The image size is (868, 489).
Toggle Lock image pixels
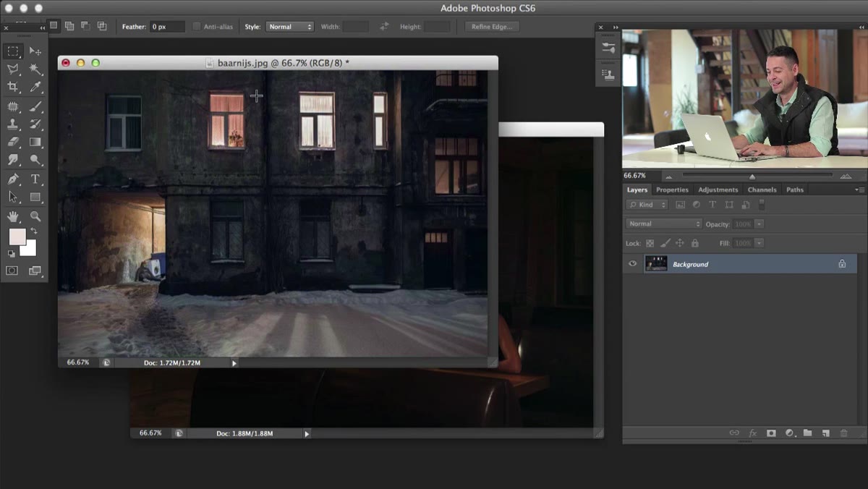pos(665,244)
